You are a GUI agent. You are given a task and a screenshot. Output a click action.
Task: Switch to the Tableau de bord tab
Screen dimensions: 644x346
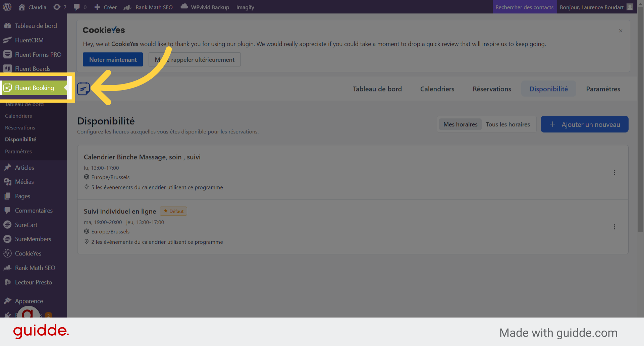pos(377,89)
